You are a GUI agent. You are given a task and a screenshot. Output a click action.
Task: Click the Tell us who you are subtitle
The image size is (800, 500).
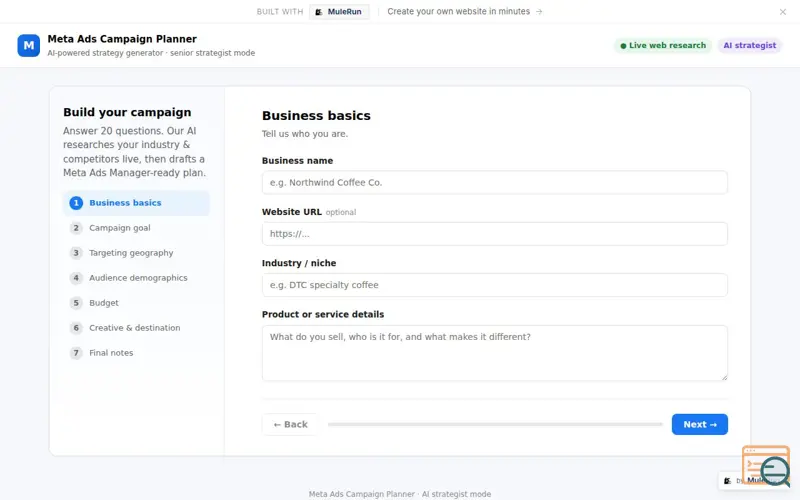(x=305, y=134)
